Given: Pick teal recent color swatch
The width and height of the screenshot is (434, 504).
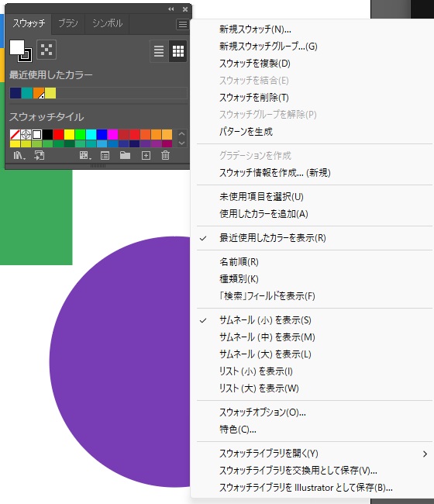Looking at the screenshot, I should click(x=27, y=93).
